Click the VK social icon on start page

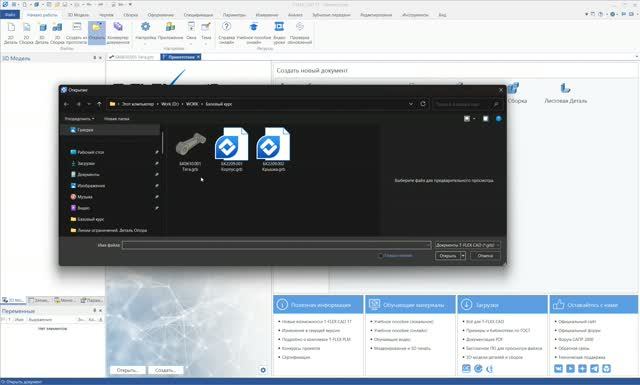coord(558,369)
